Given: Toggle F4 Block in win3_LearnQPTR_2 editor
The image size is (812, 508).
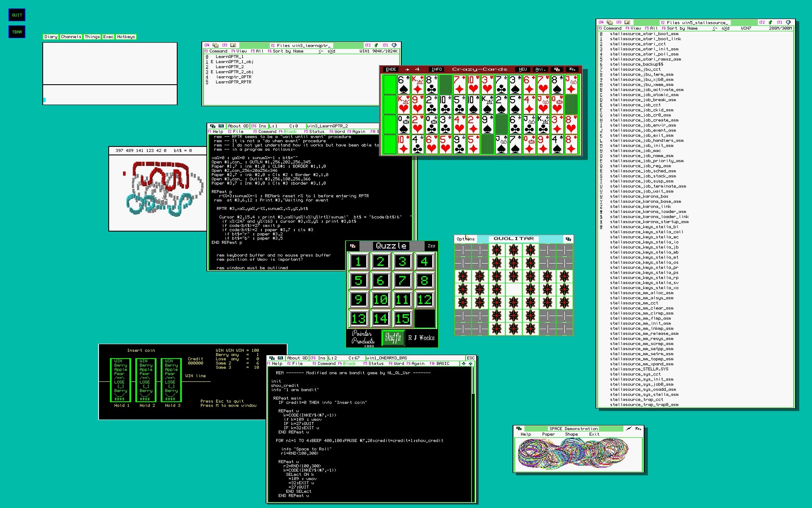Looking at the screenshot, I should [x=288, y=132].
